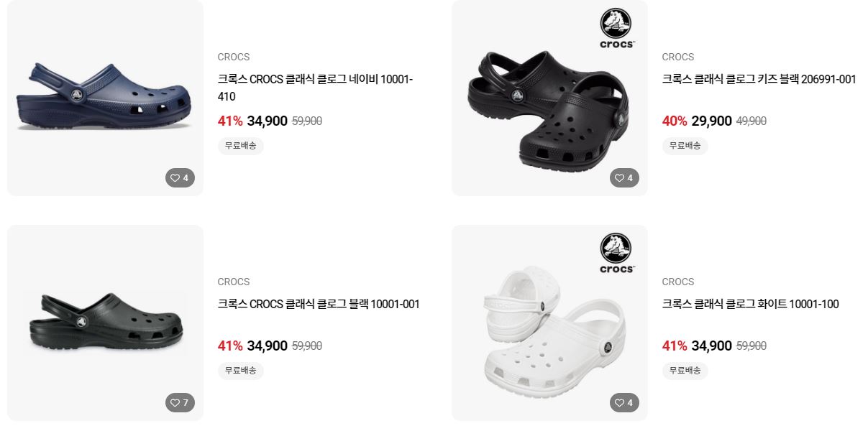Click 무료배송 badge under kids clog price
This screenshot has width=868, height=426.
[685, 146]
